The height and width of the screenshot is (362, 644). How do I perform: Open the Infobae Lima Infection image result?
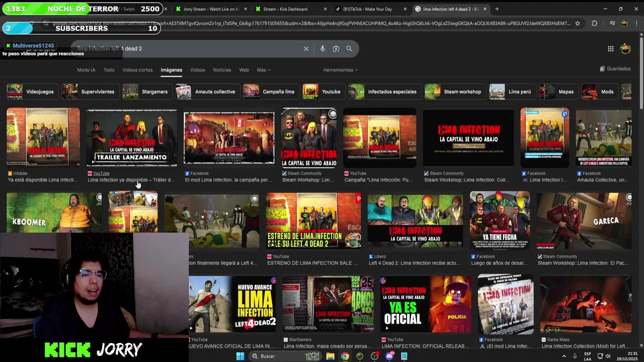click(43, 137)
